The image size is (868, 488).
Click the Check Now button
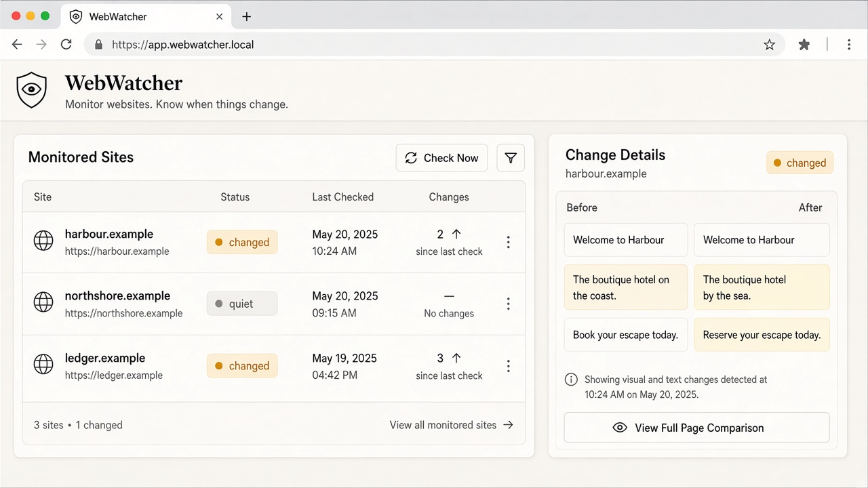point(441,158)
